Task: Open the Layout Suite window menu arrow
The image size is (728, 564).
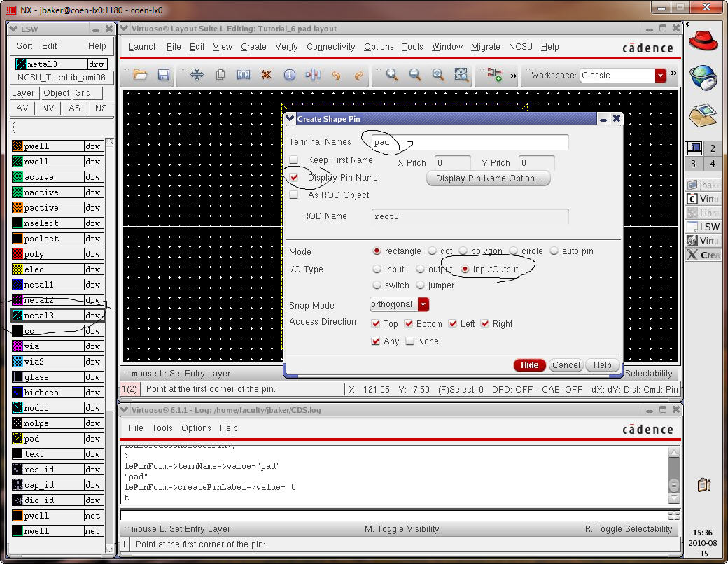Action: 123,28
